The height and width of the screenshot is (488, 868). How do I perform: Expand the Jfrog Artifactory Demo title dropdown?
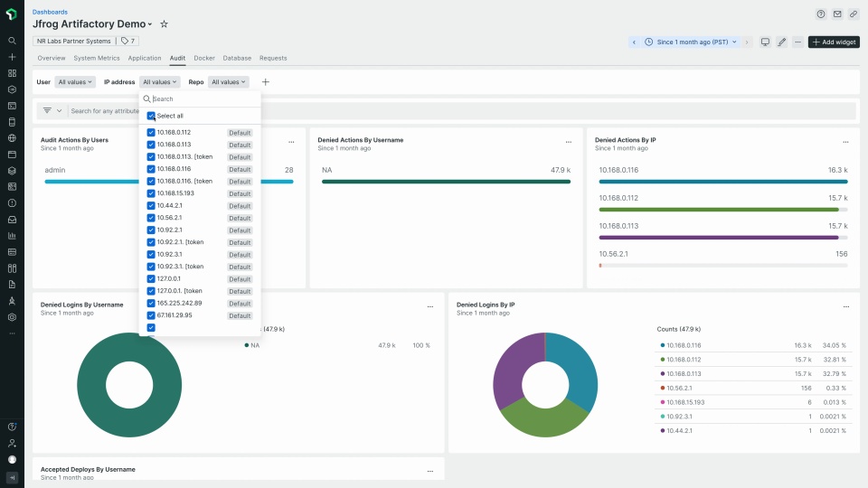(x=149, y=24)
